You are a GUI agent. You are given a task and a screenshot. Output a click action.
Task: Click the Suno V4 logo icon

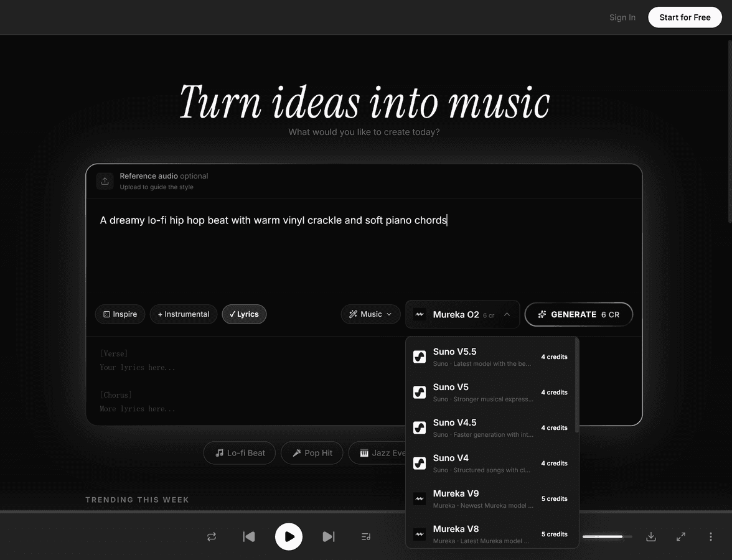(420, 464)
